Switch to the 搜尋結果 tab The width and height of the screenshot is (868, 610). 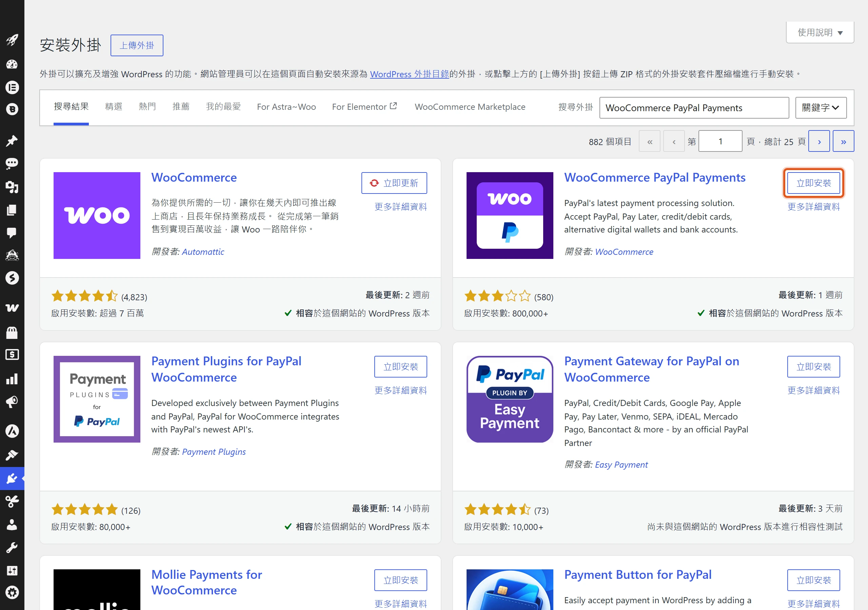point(71,106)
